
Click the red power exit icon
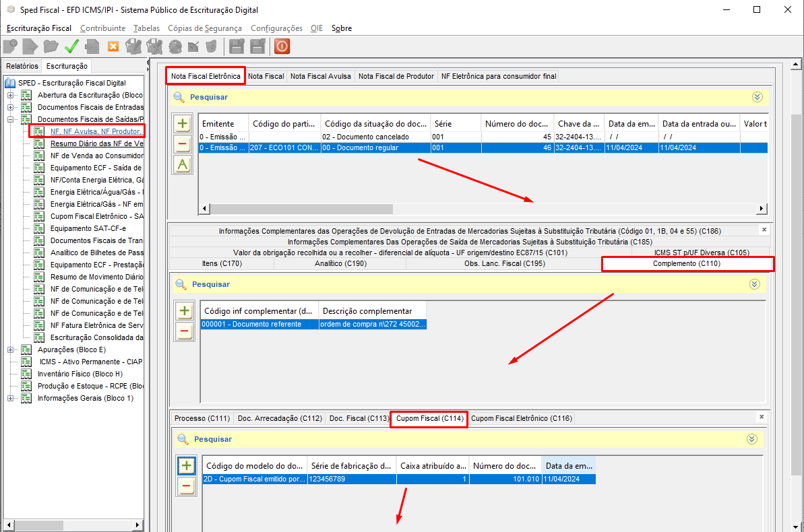tap(282, 46)
